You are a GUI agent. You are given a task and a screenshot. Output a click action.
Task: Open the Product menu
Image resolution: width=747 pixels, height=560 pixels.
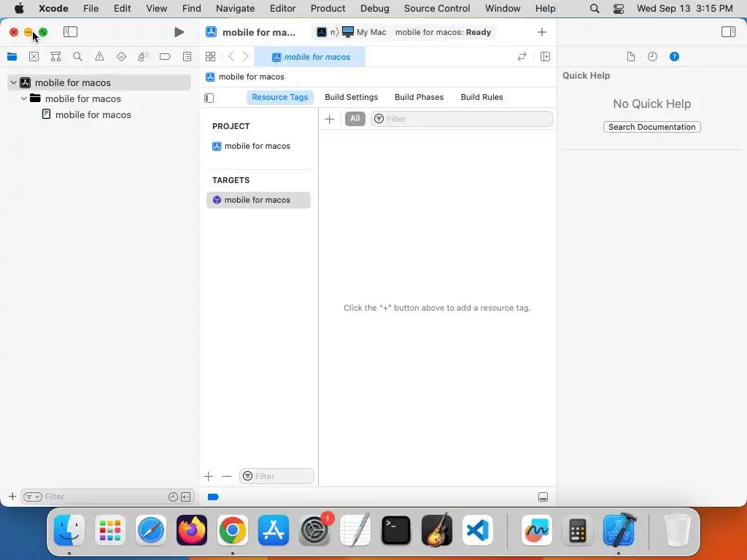click(x=328, y=8)
